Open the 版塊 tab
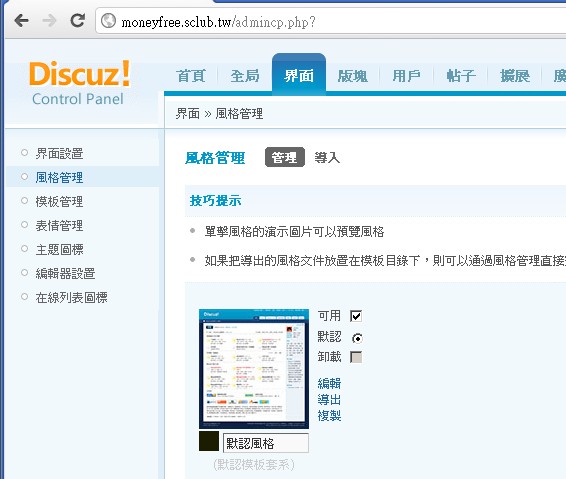Image resolution: width=566 pixels, height=479 pixels. (353, 76)
